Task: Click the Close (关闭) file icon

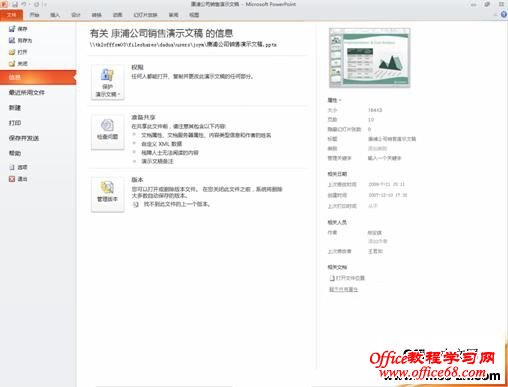Action: [12, 63]
